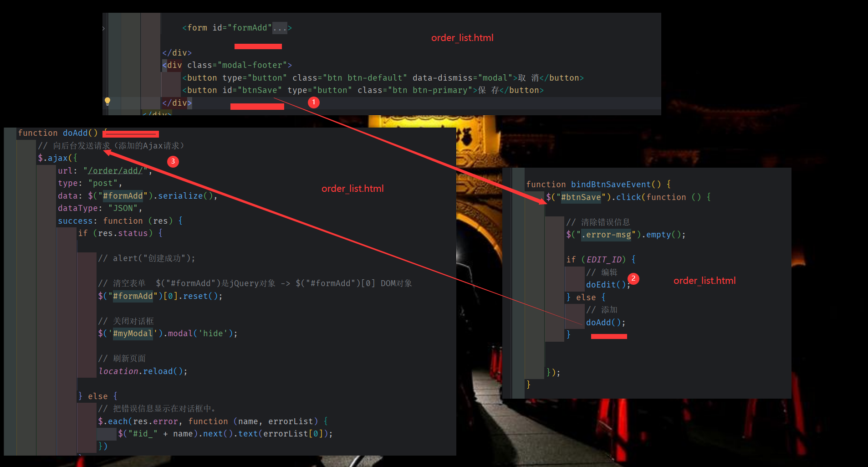Click the data: $("#formAdd").serialize() line
The image size is (868, 467).
click(138, 196)
